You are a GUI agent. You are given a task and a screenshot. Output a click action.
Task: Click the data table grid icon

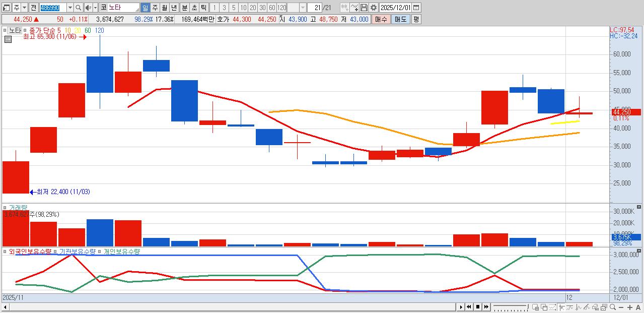8,39
